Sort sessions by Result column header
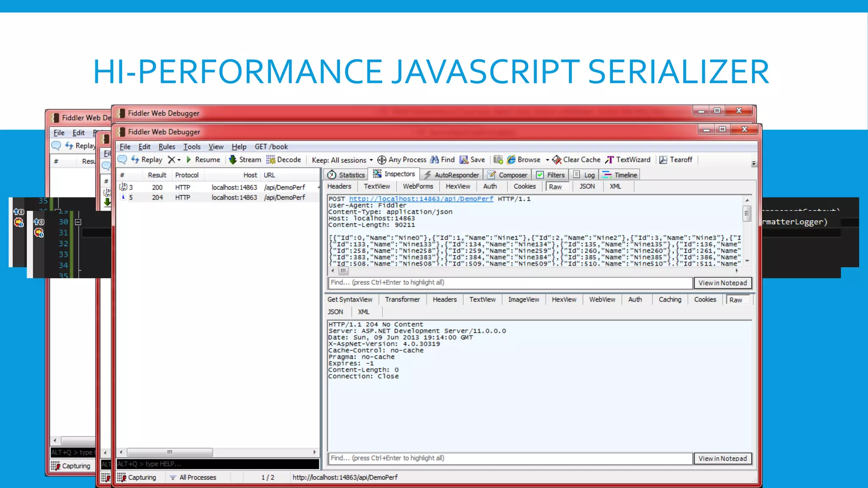 [157, 175]
